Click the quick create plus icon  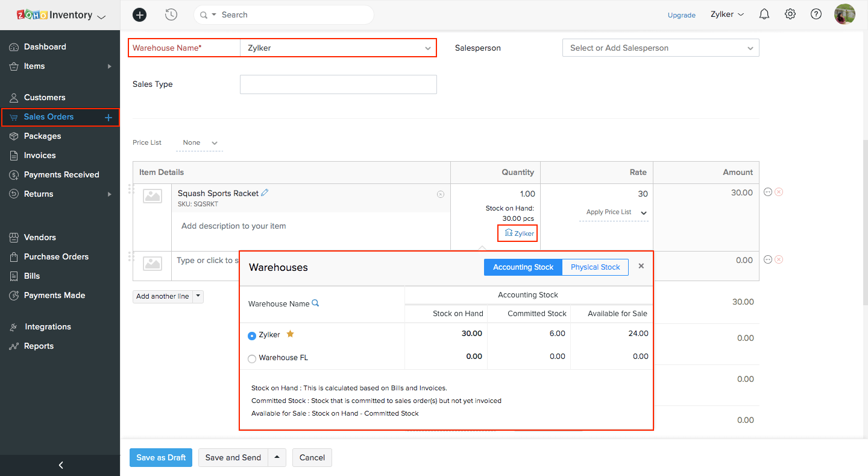[139, 14]
